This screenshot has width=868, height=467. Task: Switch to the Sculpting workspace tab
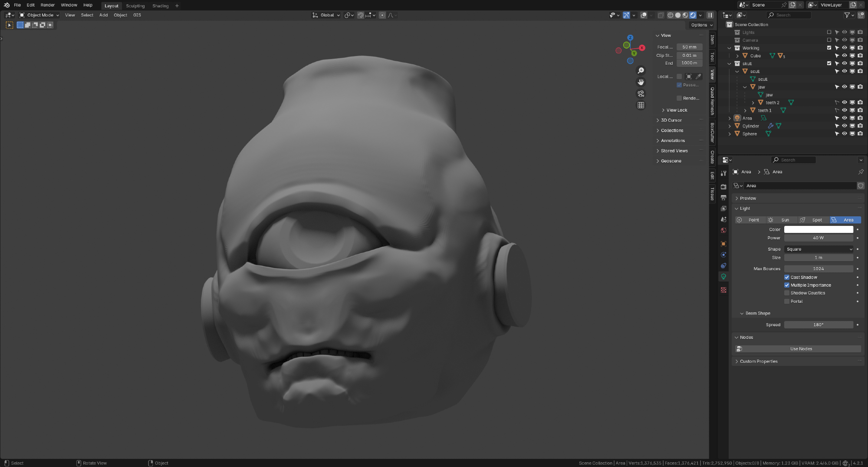(x=135, y=6)
